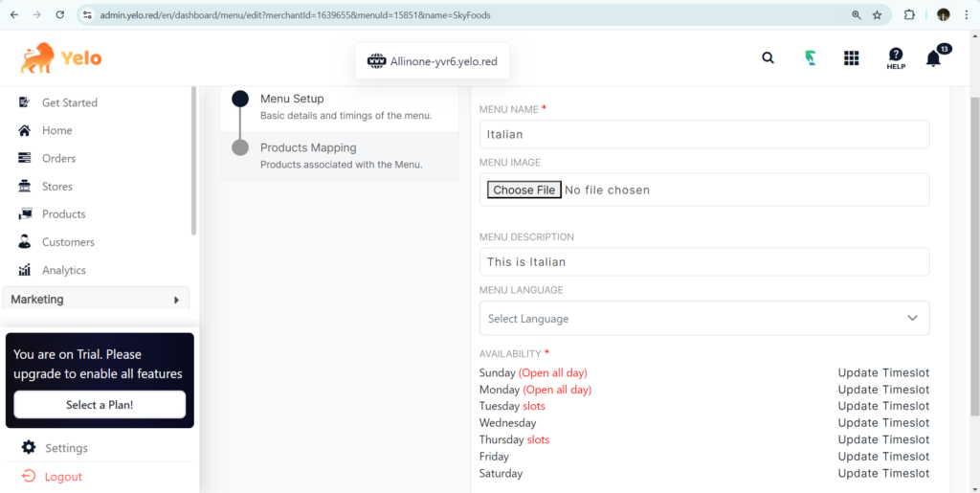Click the No file chosen text

pos(607,190)
